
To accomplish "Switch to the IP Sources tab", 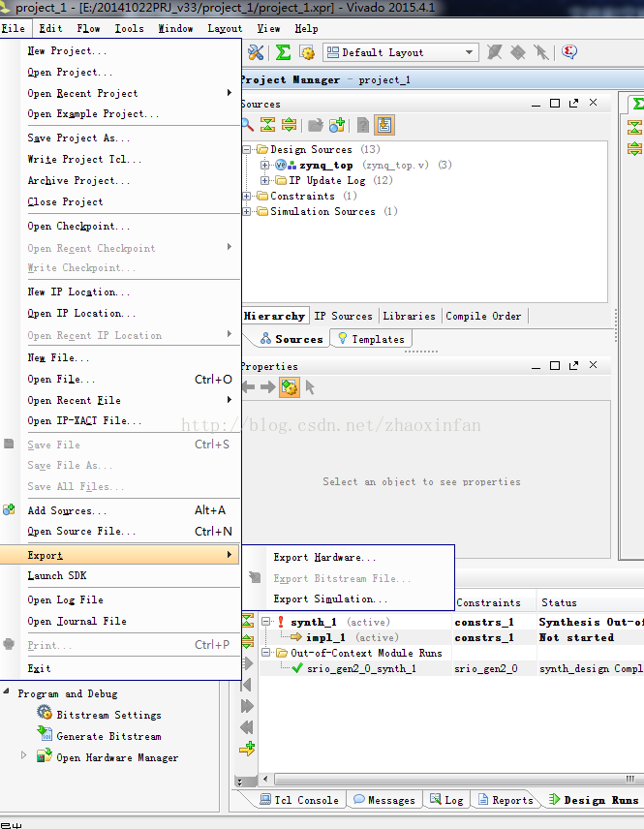I will tap(343, 316).
